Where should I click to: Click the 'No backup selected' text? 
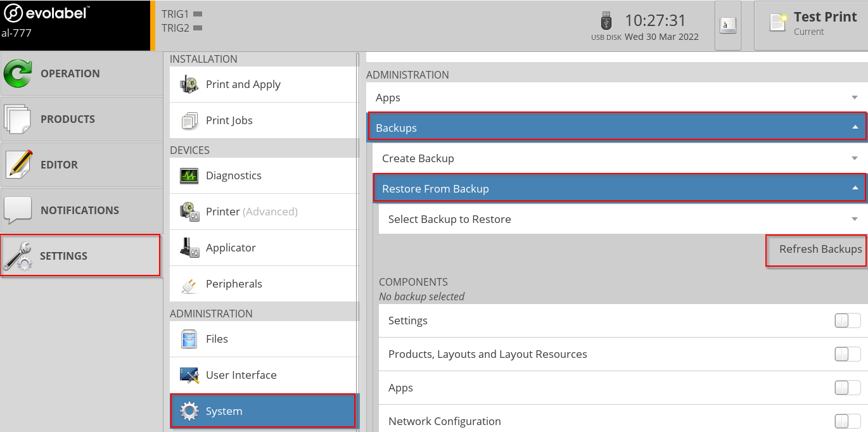pyautogui.click(x=421, y=296)
